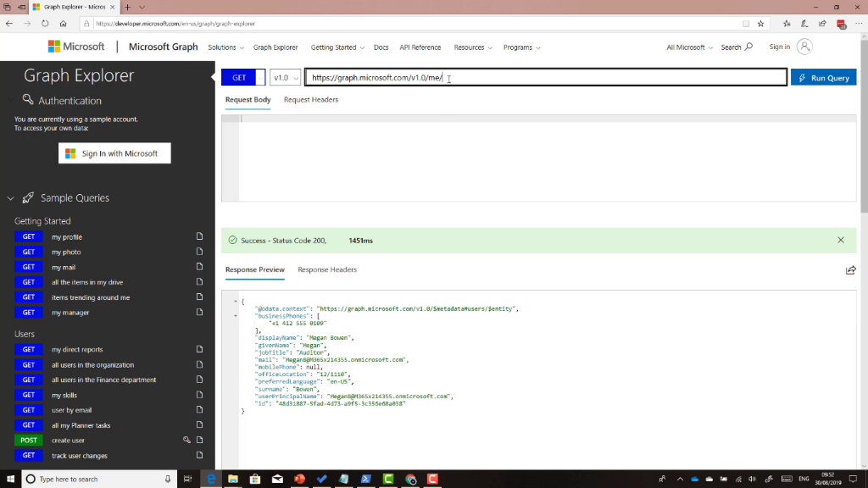Click the Microsoft logo
868x488 pixels.
(75, 47)
